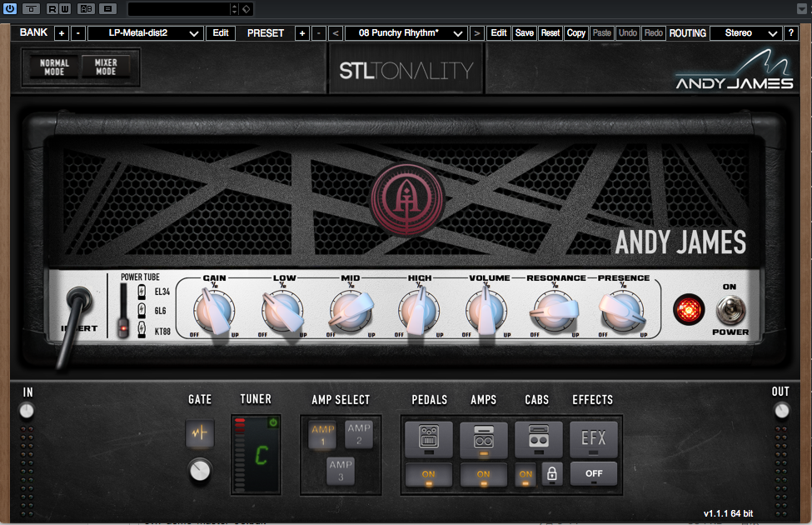This screenshot has height=525, width=812.
Task: Click the tuner note display
Action: click(262, 455)
